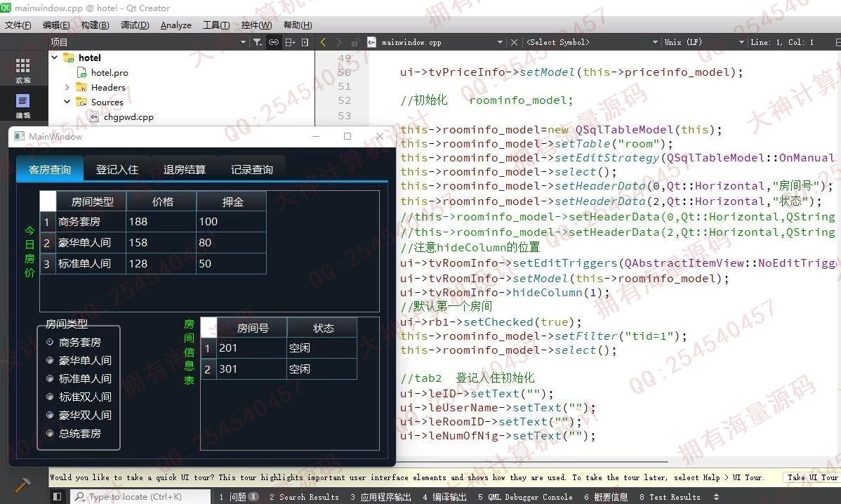Open the 项目 view selector dropdown

pyautogui.click(x=243, y=42)
